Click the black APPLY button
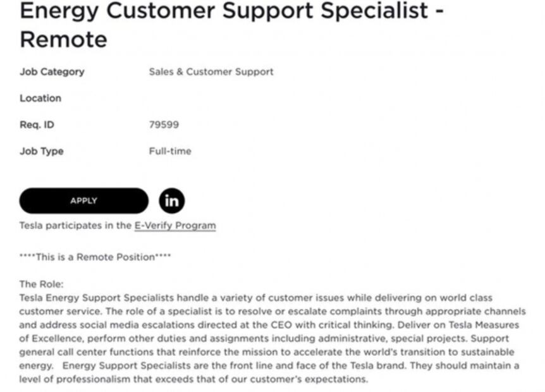This screenshot has width=545, height=392. [x=83, y=200]
